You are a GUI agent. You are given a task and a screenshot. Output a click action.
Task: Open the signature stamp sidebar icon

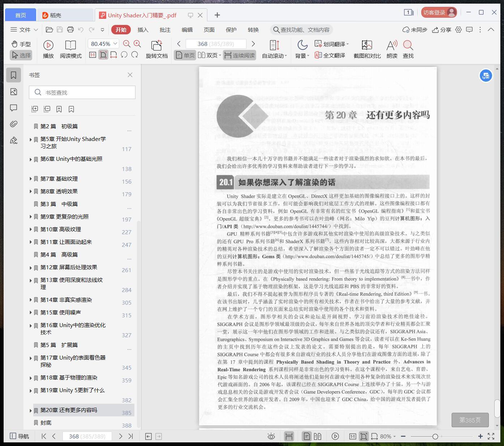(x=13, y=140)
